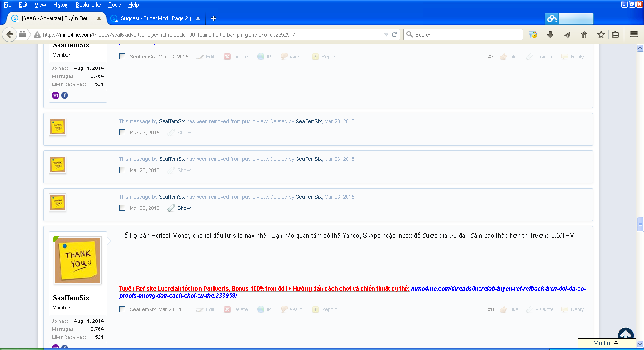Tick the checkbox of post #7

coord(123,57)
